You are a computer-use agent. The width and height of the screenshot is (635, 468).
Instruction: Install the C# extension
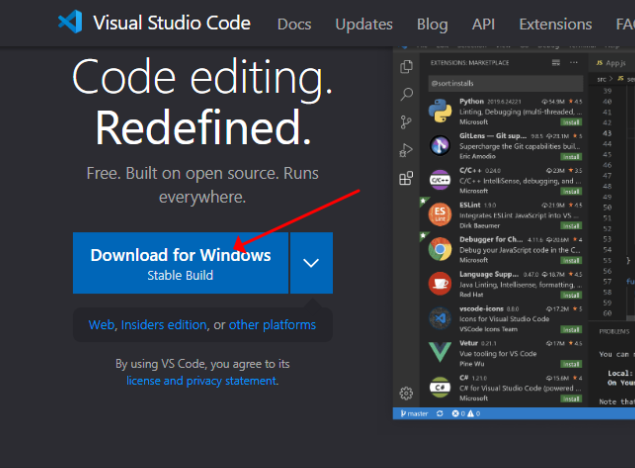571,399
